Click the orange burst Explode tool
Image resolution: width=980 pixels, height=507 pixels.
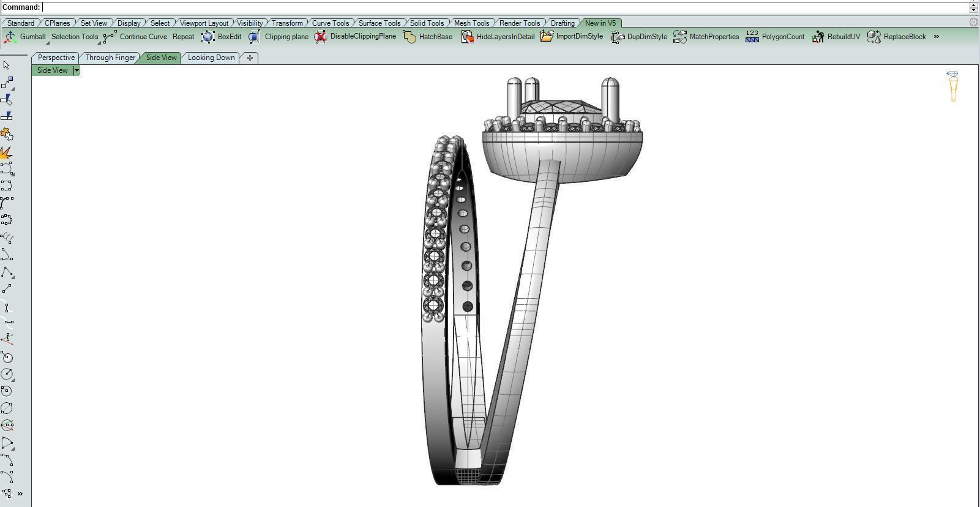coord(7,151)
